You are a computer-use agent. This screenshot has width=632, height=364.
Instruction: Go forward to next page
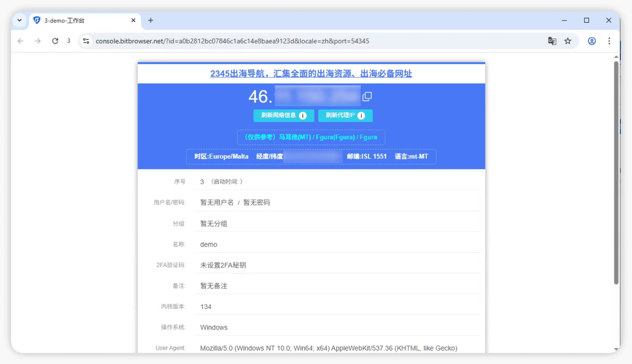coord(38,41)
